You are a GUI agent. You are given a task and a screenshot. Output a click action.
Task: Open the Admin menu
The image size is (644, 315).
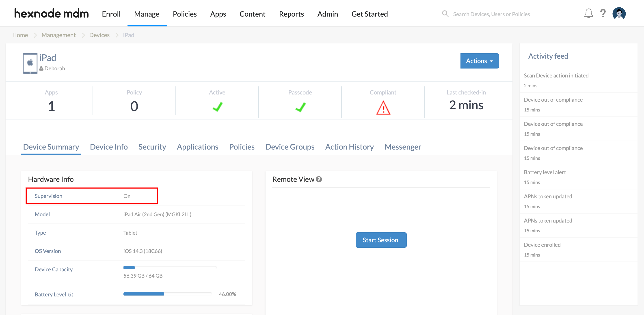(x=328, y=14)
